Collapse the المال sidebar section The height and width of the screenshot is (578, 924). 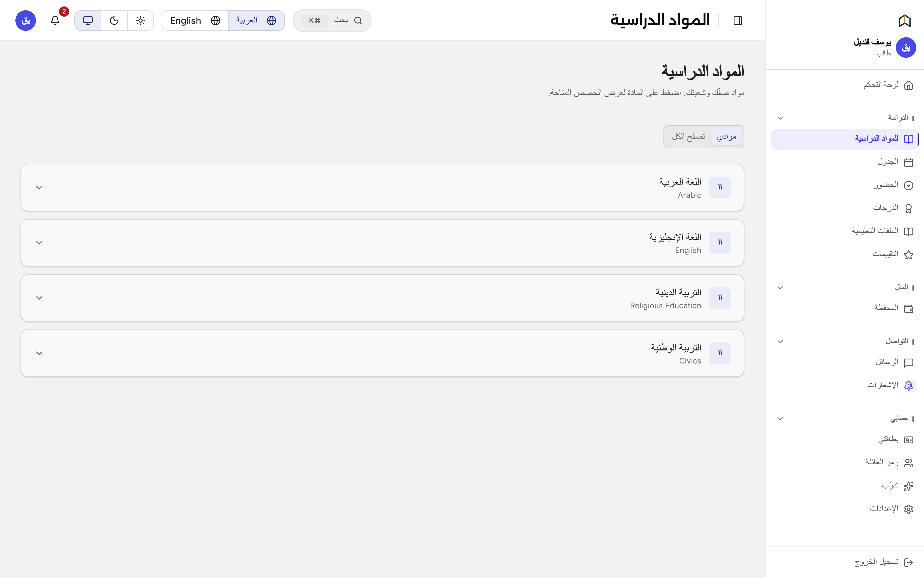pyautogui.click(x=845, y=288)
